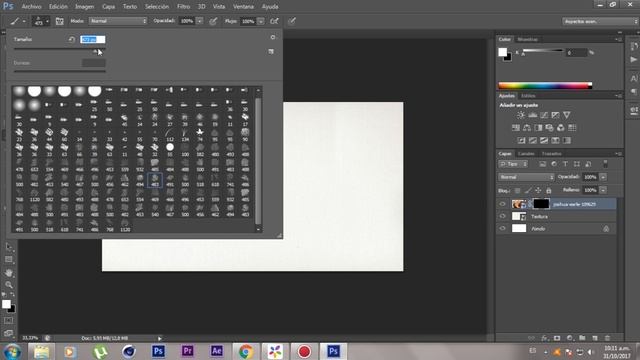Select the Hand tool in toolbox
Screen dimensions: 640x360
point(9,272)
